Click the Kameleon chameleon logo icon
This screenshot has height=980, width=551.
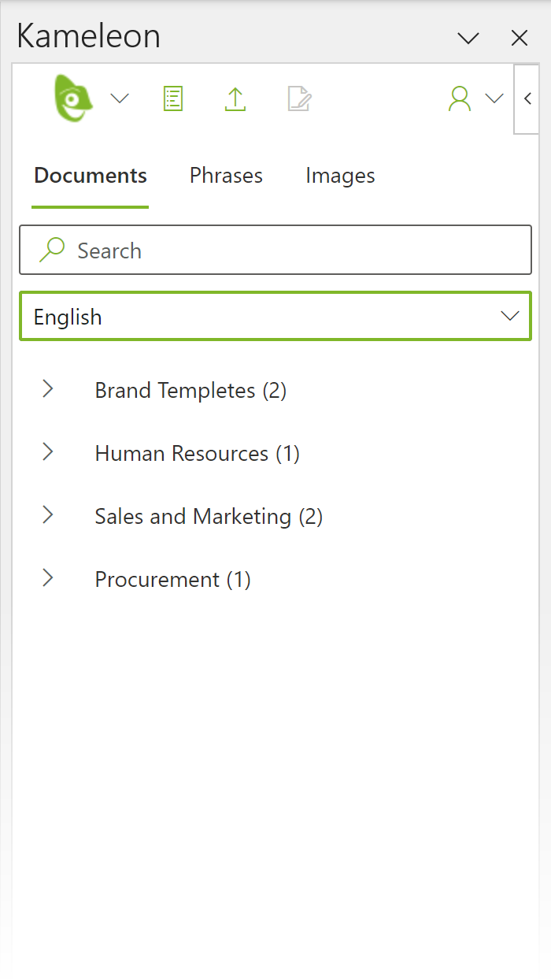72,98
